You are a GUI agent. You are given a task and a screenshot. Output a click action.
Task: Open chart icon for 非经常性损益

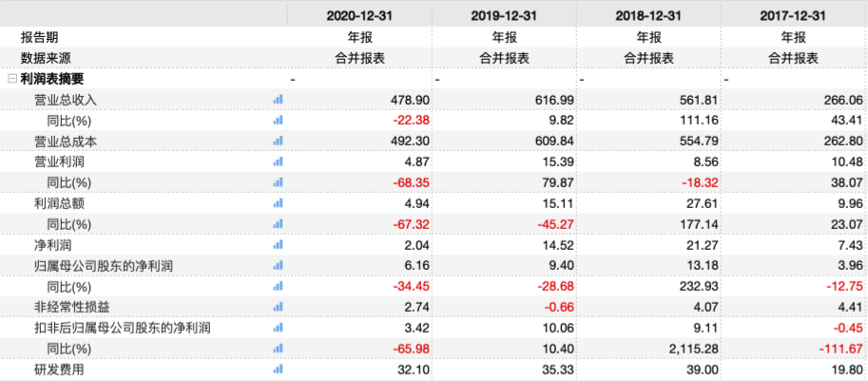[x=279, y=307]
